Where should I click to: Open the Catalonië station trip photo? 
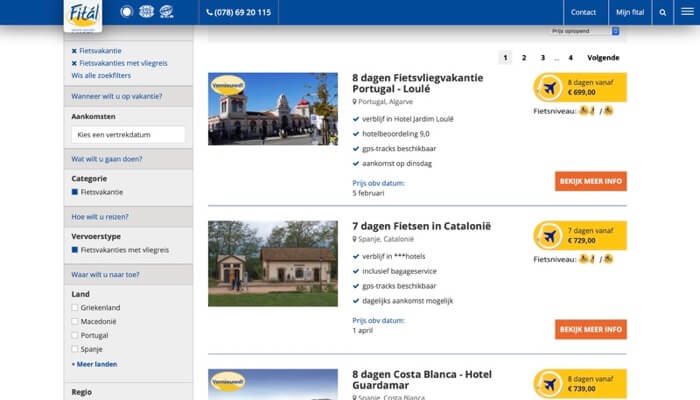(273, 263)
